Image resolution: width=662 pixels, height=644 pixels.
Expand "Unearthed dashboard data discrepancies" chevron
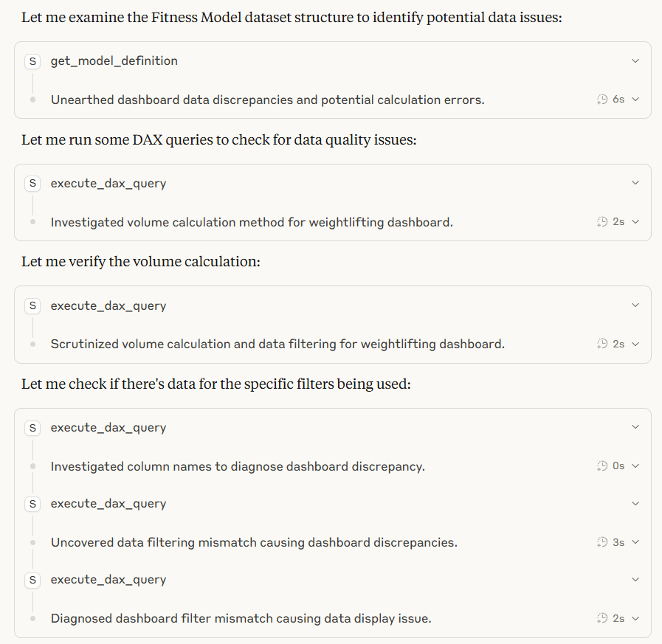(635, 100)
